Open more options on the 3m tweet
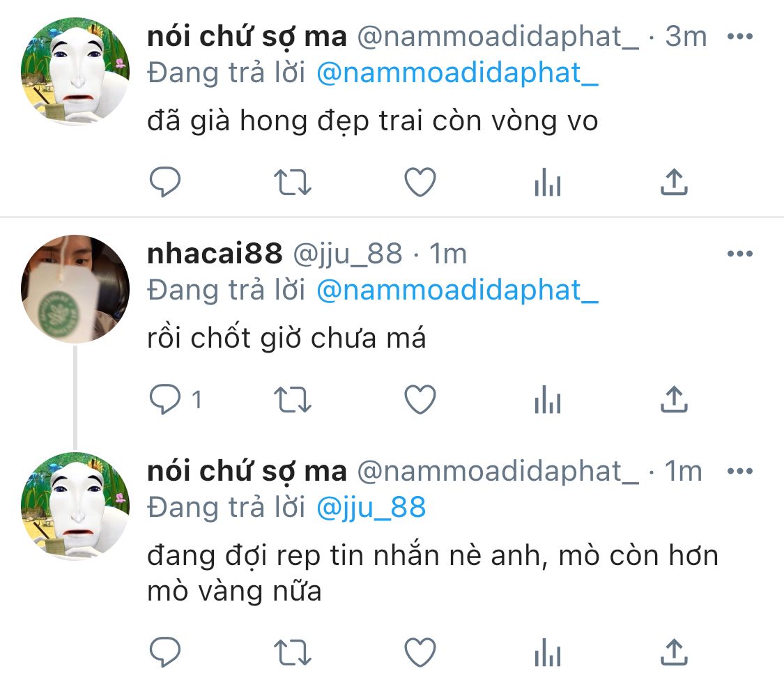The image size is (784, 680). [x=740, y=36]
